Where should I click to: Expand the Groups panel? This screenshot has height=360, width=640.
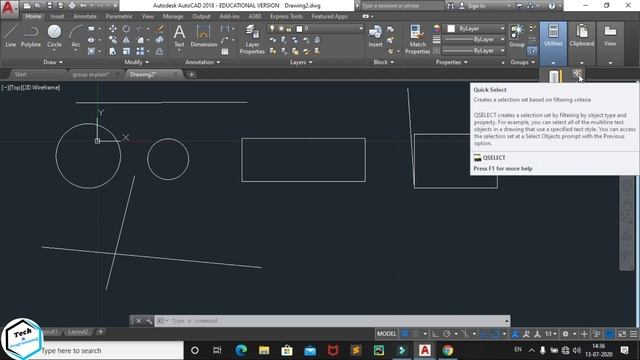click(x=522, y=62)
